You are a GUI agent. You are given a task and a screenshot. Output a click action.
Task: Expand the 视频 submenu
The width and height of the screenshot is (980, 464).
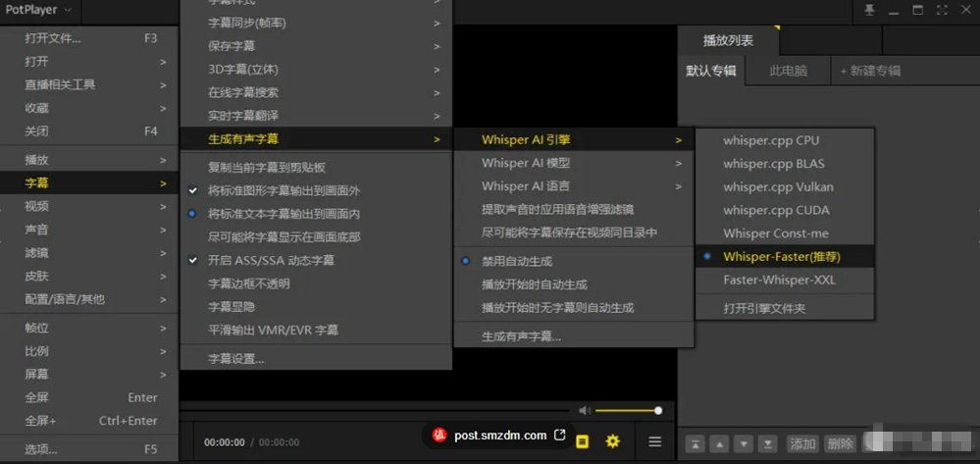click(89, 206)
